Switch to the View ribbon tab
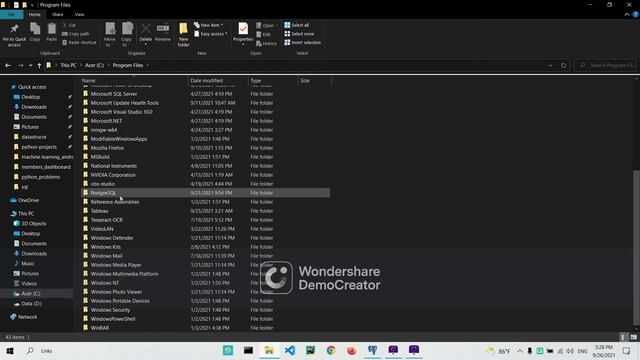The height and width of the screenshot is (360, 640). tap(79, 14)
